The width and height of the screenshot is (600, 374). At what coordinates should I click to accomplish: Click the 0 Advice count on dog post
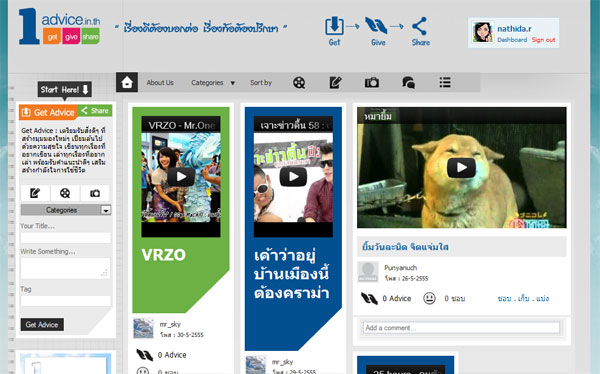coord(397,298)
